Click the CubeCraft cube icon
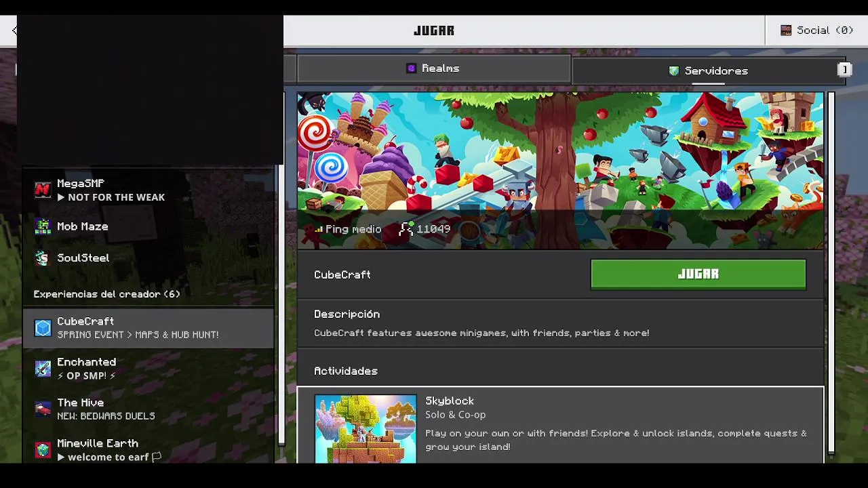Viewport: 868px width, 488px height. (x=43, y=328)
